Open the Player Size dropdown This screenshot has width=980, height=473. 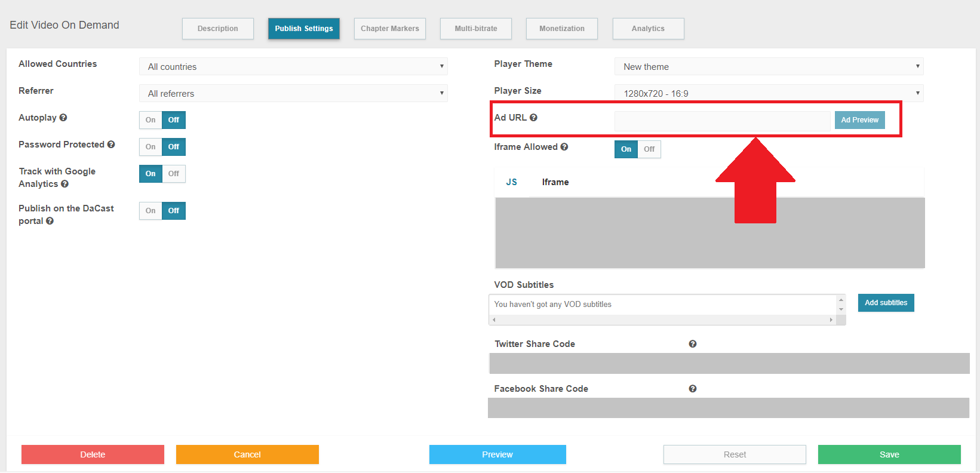tap(769, 93)
